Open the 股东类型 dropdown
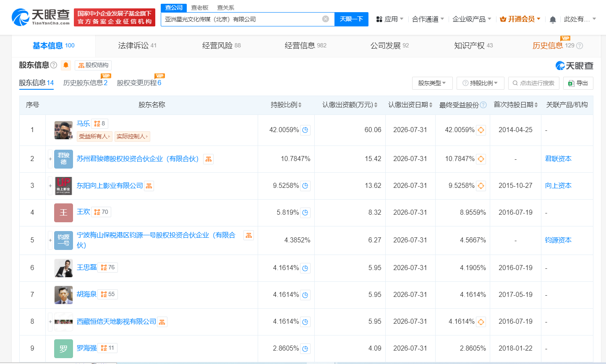This screenshot has height=364, width=606. (x=432, y=83)
